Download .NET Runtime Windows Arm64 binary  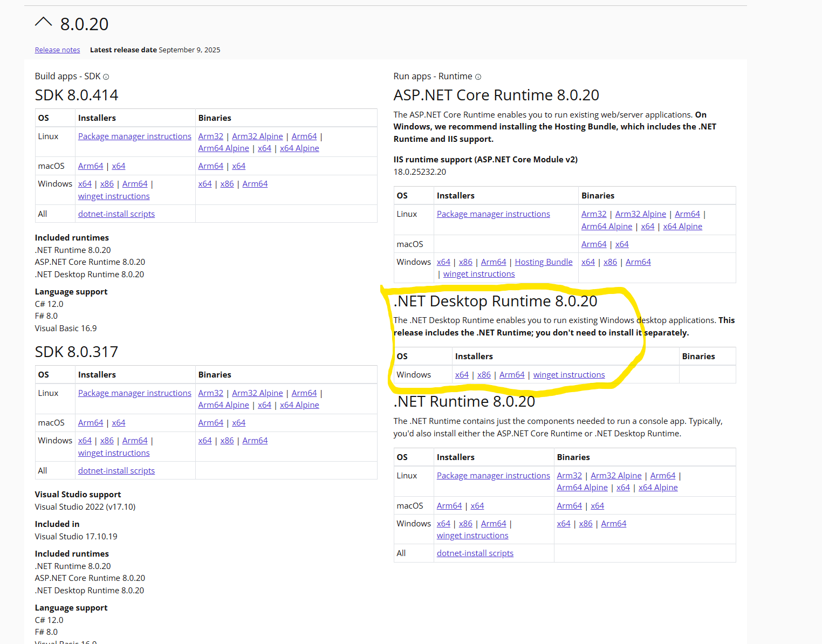click(x=613, y=524)
